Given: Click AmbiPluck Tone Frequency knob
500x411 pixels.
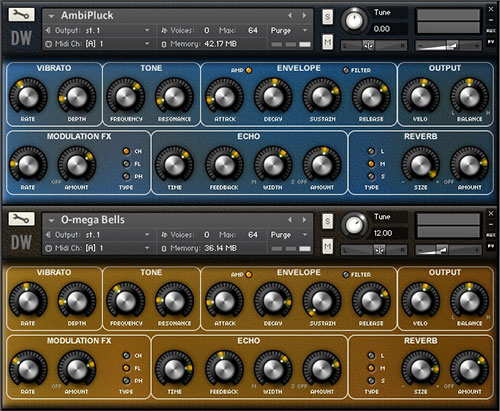Looking at the screenshot, I should (126, 96).
